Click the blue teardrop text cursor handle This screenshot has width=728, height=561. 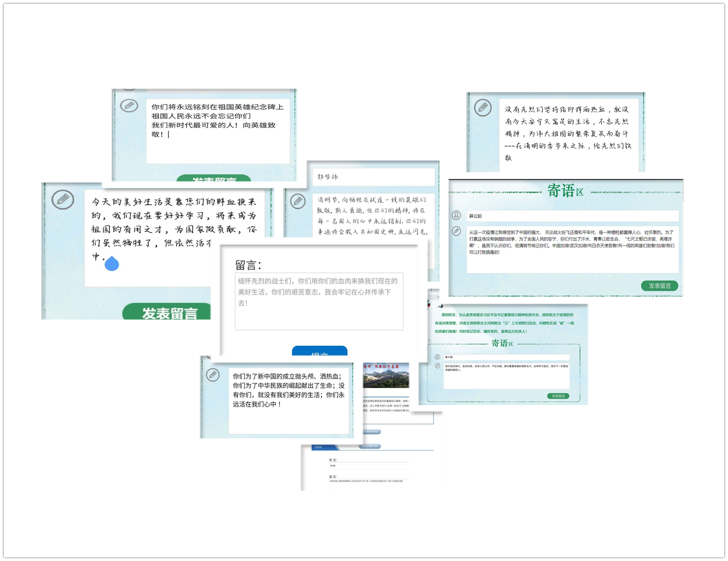[112, 264]
